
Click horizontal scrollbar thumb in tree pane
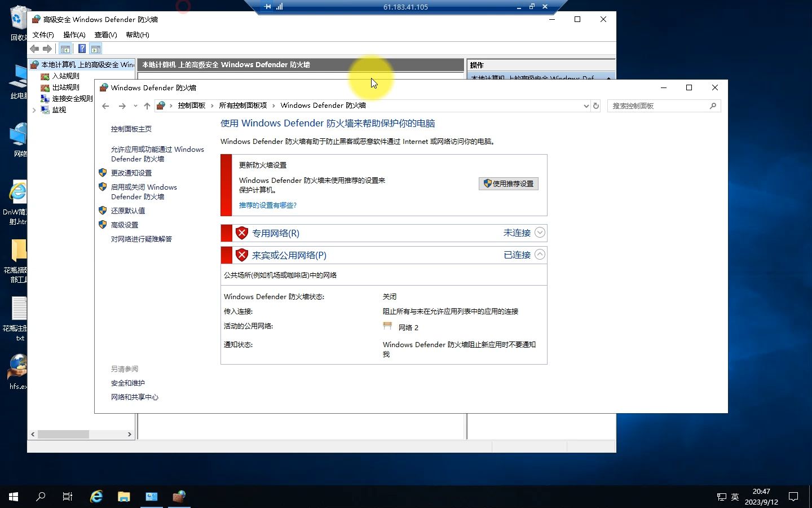[63, 435]
